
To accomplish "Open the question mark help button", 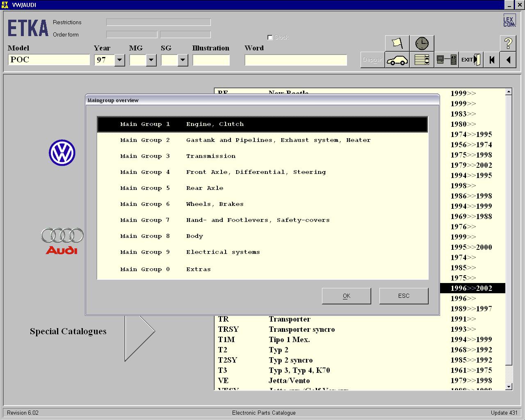I will 508,43.
